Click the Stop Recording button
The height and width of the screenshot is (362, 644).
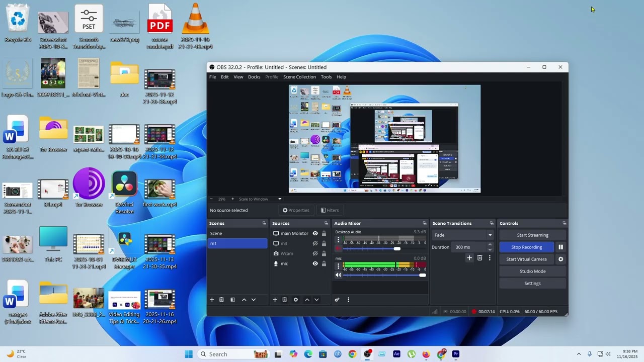pyautogui.click(x=526, y=247)
